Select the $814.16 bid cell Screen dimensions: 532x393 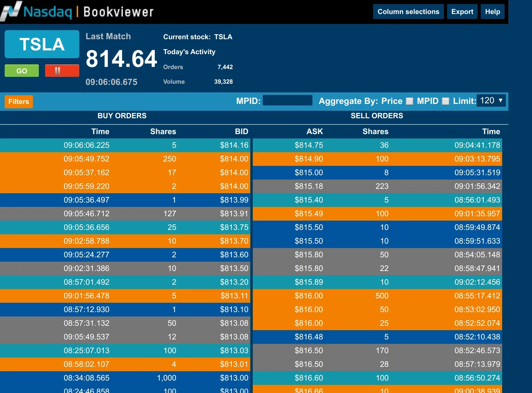point(234,145)
